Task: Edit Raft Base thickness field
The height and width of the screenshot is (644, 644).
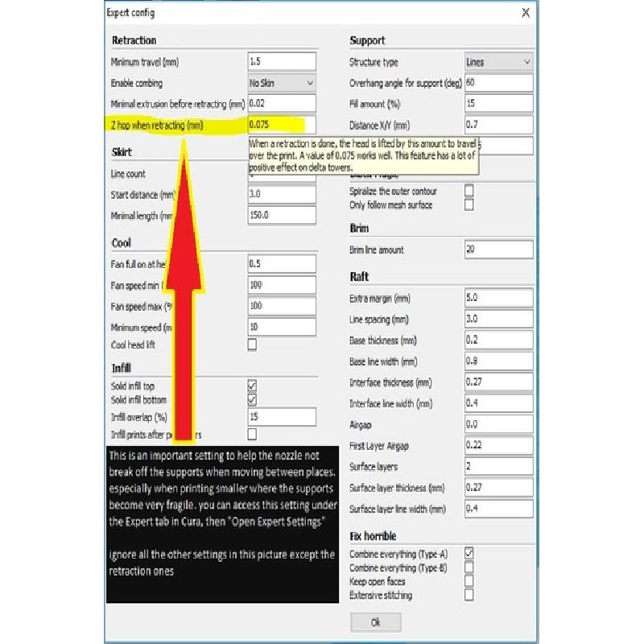Action: [499, 340]
